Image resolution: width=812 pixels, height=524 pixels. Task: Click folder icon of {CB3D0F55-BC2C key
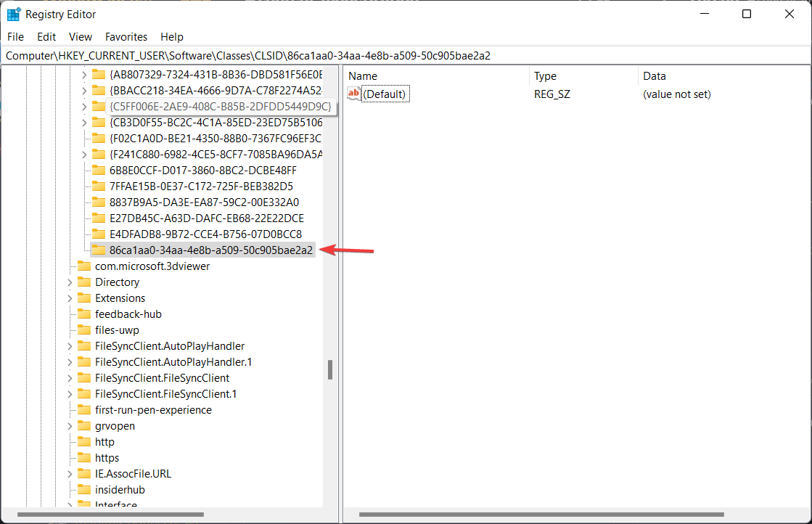(99, 123)
